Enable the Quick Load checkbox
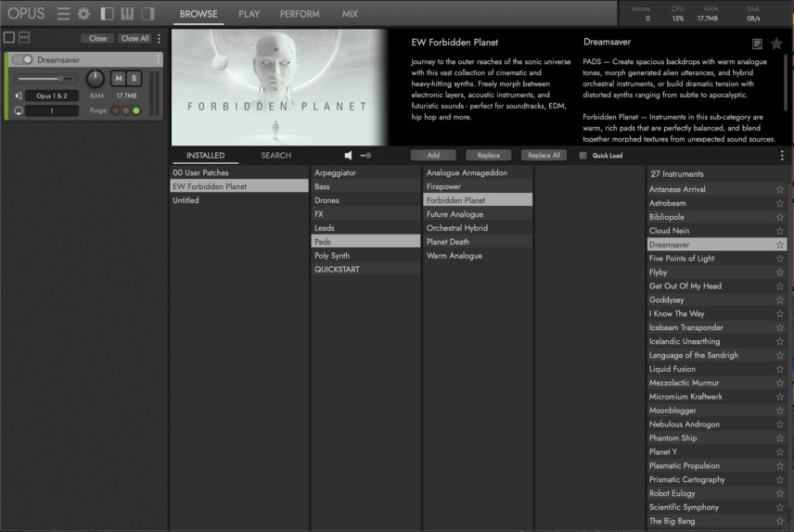Screen dimensions: 794x532 pos(583,156)
